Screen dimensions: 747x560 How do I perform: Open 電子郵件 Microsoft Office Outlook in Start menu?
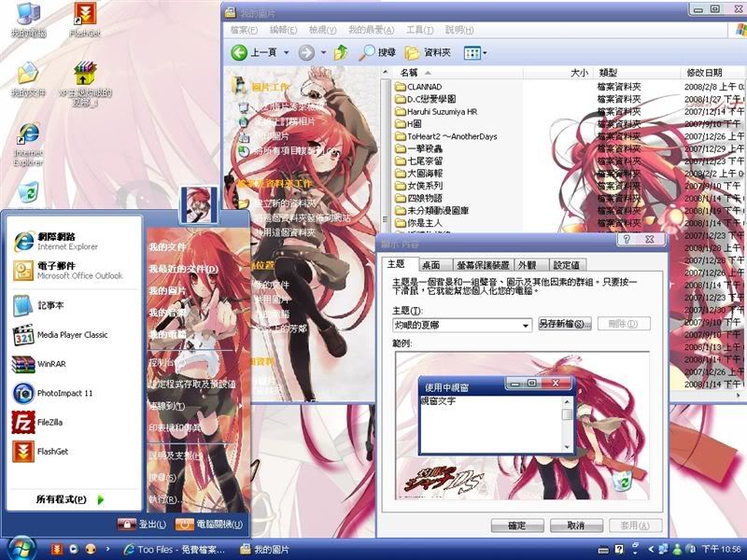point(74,271)
